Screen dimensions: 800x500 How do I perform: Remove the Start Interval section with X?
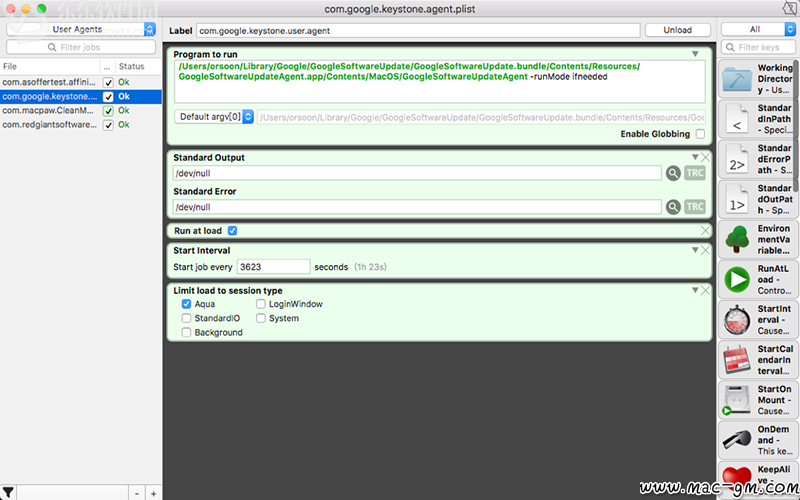coord(705,250)
